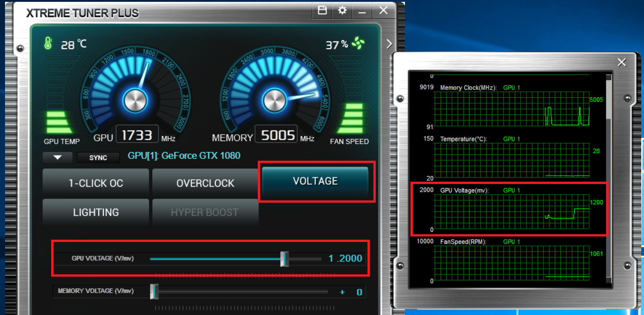
Task: Click the FanSpeed(RPM) graph
Action: coord(511,263)
